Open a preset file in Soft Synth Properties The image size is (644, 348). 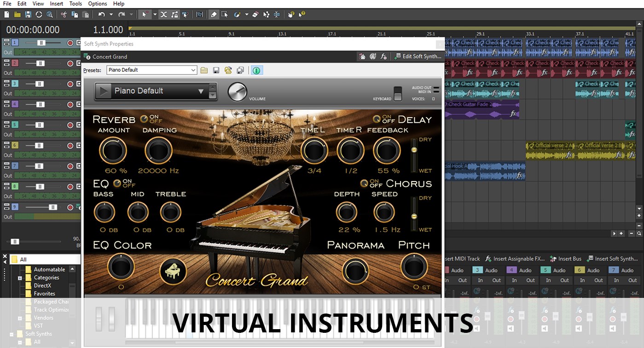(204, 70)
